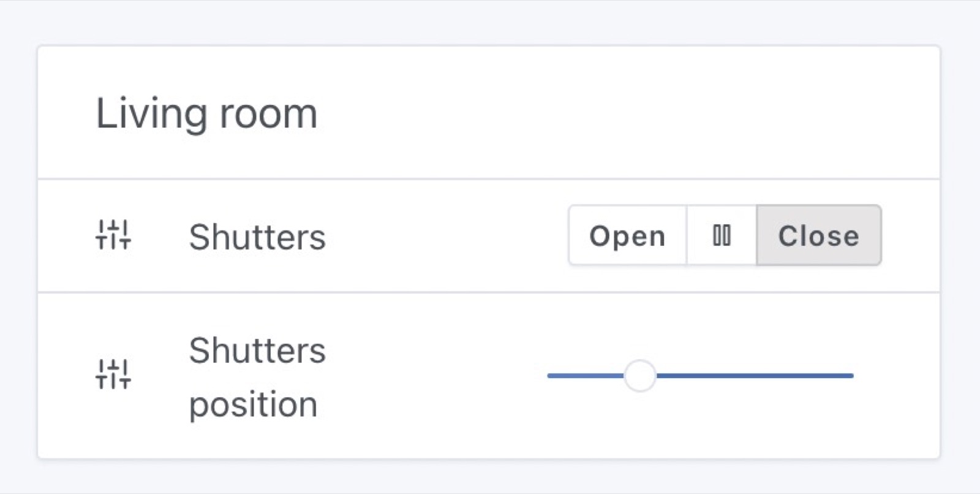This screenshot has width=980, height=494.
Task: Set shutters position slider to its maximum end
Action: [852, 376]
